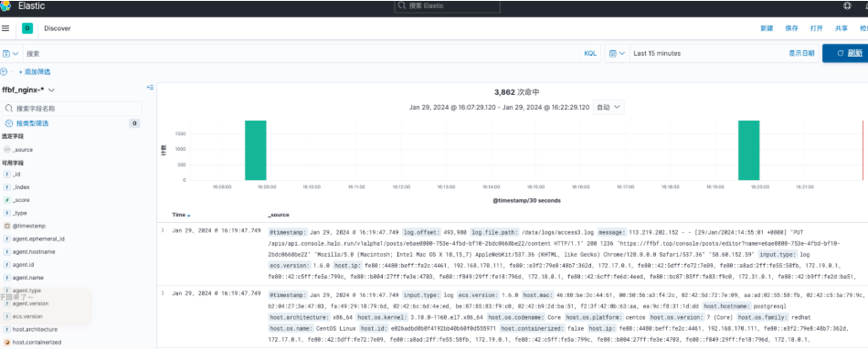Click the green histogram bar near 16:09:00

256,150
